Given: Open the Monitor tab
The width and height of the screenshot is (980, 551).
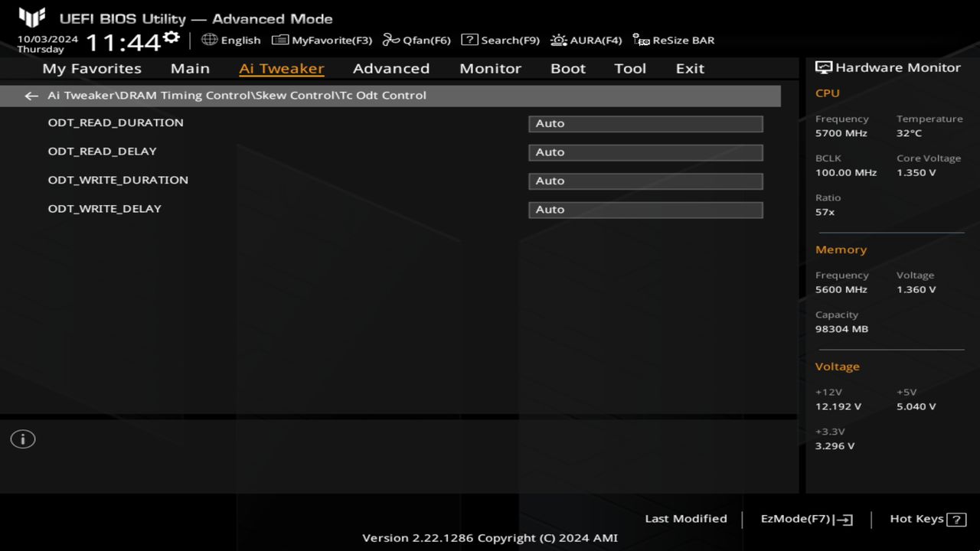Looking at the screenshot, I should [490, 68].
